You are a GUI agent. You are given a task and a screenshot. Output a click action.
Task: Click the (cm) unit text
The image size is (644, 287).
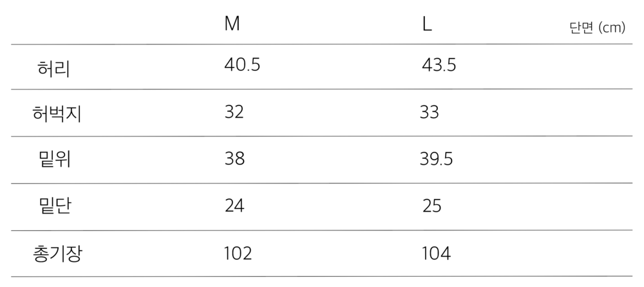click(x=611, y=28)
